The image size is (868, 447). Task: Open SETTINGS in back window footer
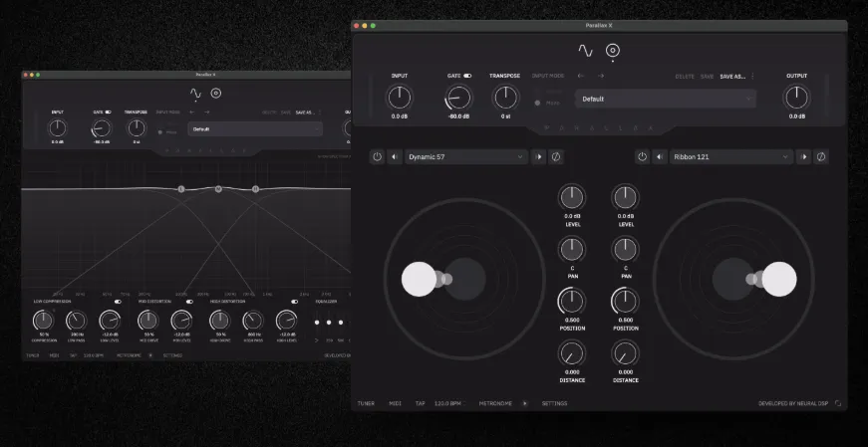[172, 355]
